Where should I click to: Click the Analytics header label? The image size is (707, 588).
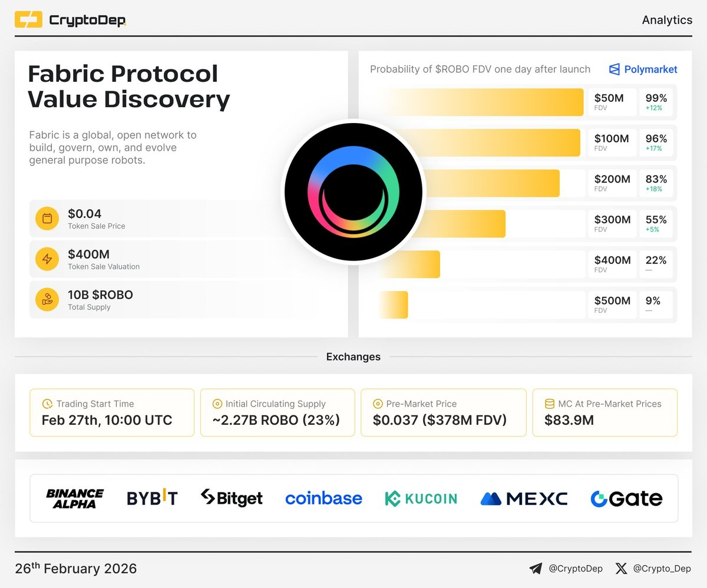tap(667, 20)
